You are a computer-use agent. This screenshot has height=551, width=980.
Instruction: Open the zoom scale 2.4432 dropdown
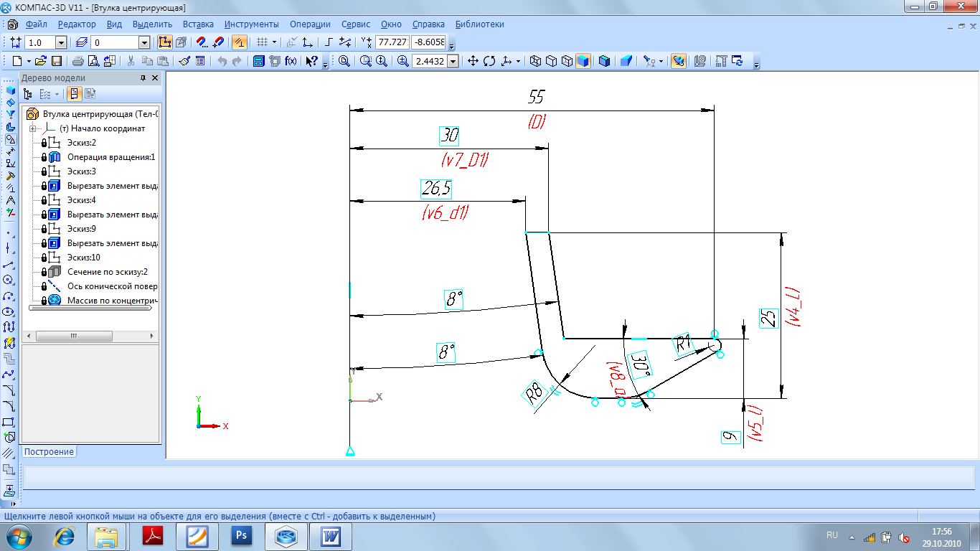click(x=453, y=62)
